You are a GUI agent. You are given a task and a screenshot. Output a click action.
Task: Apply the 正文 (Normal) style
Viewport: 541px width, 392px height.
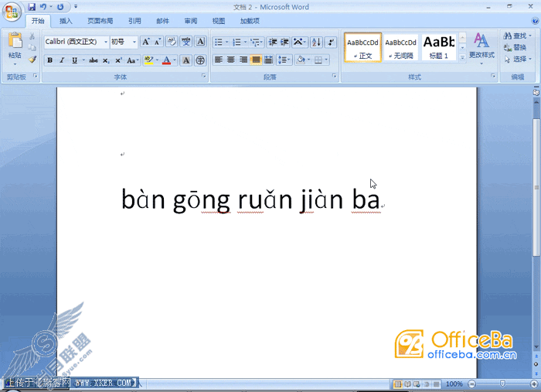[x=362, y=48]
